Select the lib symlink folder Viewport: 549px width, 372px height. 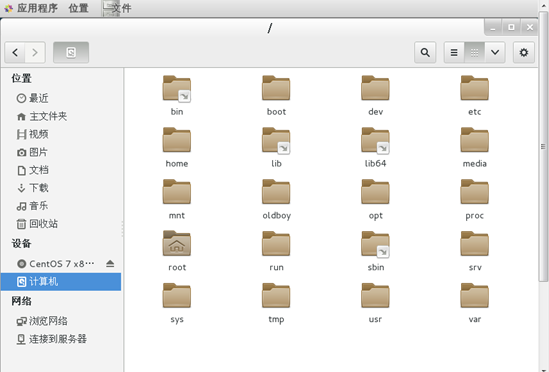(x=276, y=140)
